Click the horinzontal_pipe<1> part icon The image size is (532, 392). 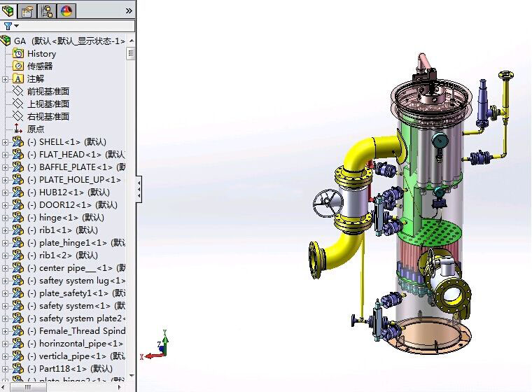pyautogui.click(x=17, y=344)
